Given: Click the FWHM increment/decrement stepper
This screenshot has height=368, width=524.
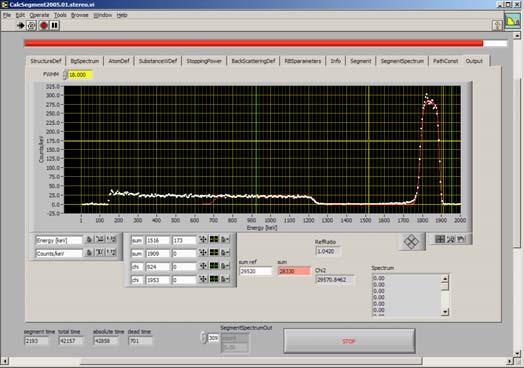Looking at the screenshot, I should 65,75.
